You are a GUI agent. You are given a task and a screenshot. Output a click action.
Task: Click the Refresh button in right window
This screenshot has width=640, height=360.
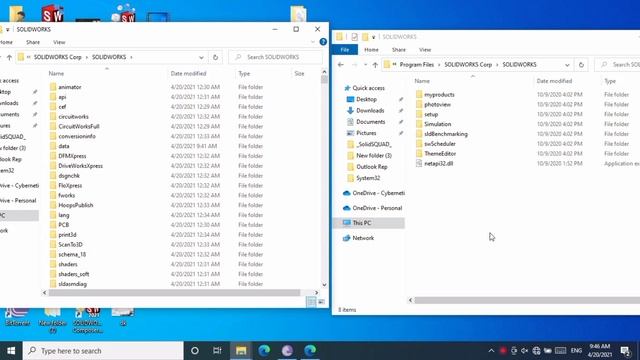581,64
